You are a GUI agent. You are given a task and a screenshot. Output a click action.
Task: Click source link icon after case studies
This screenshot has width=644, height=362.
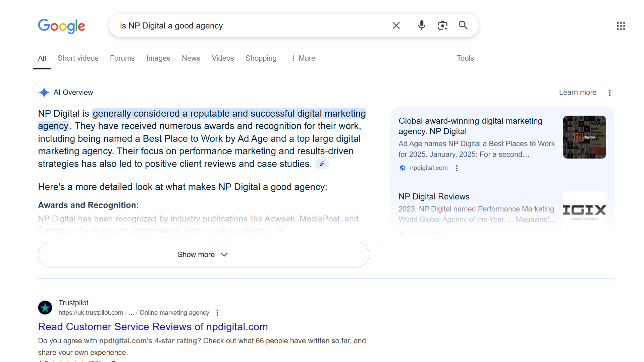[x=322, y=164]
